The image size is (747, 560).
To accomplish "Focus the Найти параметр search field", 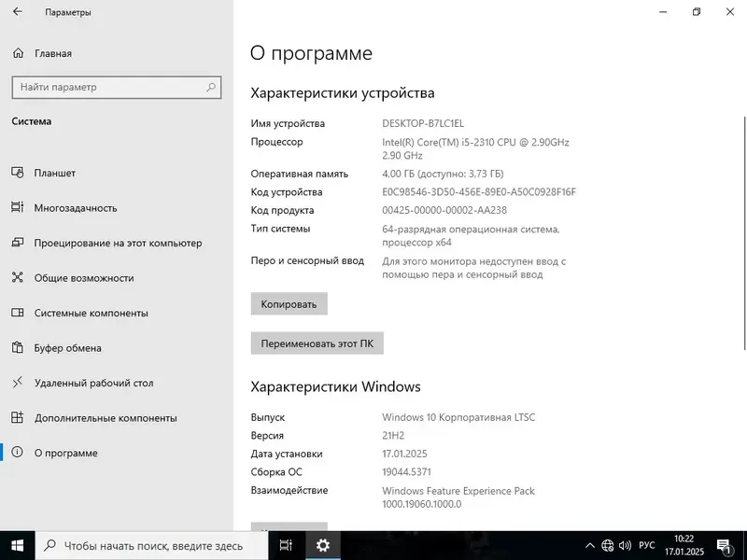I will click(x=117, y=87).
